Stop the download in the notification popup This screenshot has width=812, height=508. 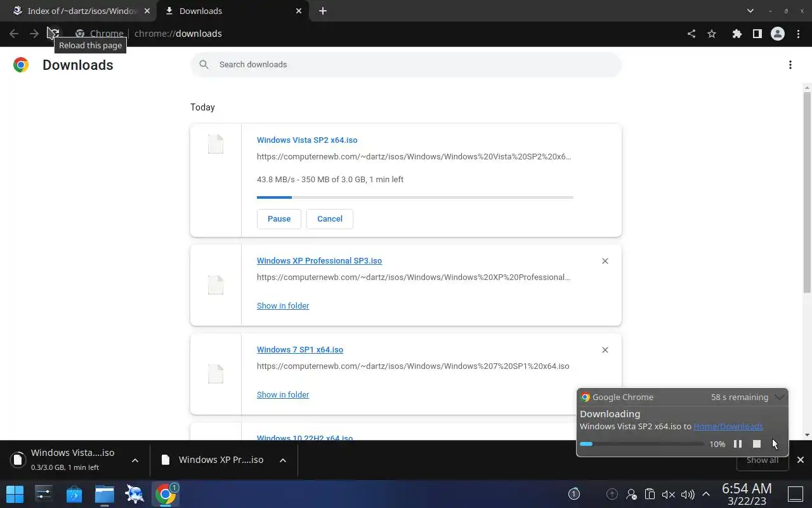(x=756, y=444)
